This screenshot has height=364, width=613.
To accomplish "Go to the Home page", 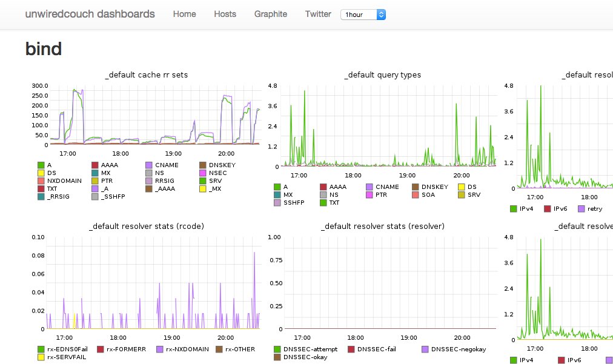I will pyautogui.click(x=185, y=14).
